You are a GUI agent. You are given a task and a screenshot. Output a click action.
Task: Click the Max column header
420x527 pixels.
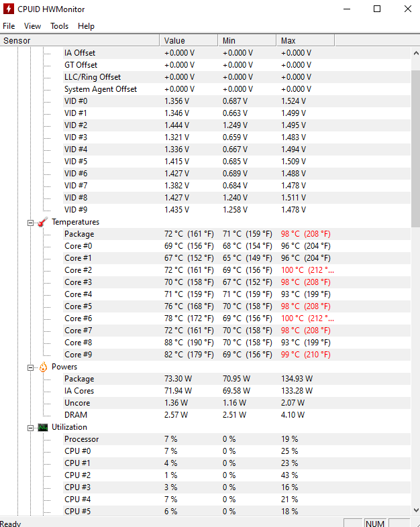[x=305, y=40]
